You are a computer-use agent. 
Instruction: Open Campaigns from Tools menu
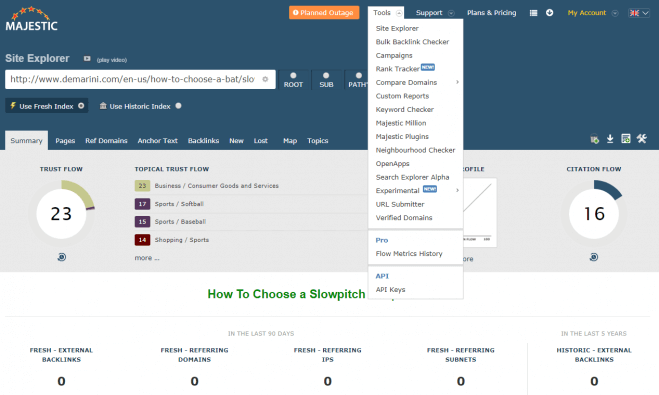pyautogui.click(x=394, y=55)
